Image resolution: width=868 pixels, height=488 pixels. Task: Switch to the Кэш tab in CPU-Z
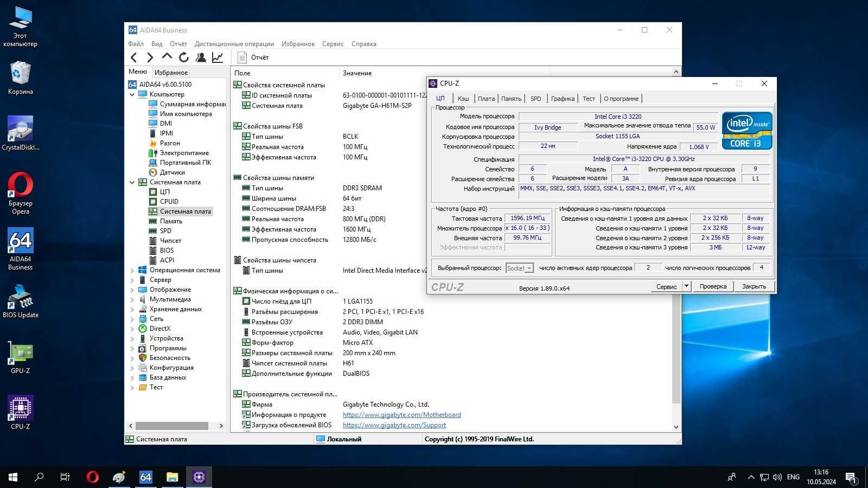(x=463, y=99)
